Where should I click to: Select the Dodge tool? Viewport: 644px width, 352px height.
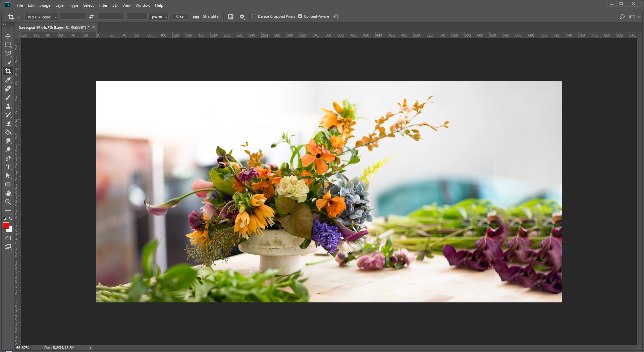tap(8, 150)
